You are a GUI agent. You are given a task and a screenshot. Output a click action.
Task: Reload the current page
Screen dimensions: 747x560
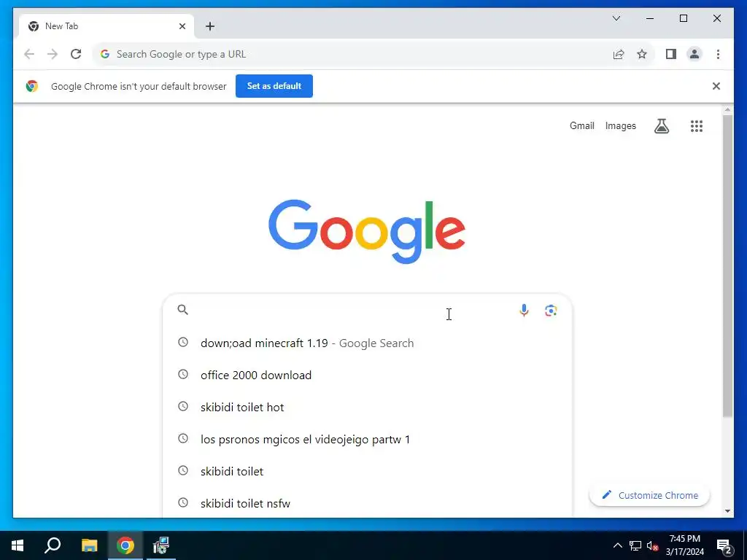[76, 54]
